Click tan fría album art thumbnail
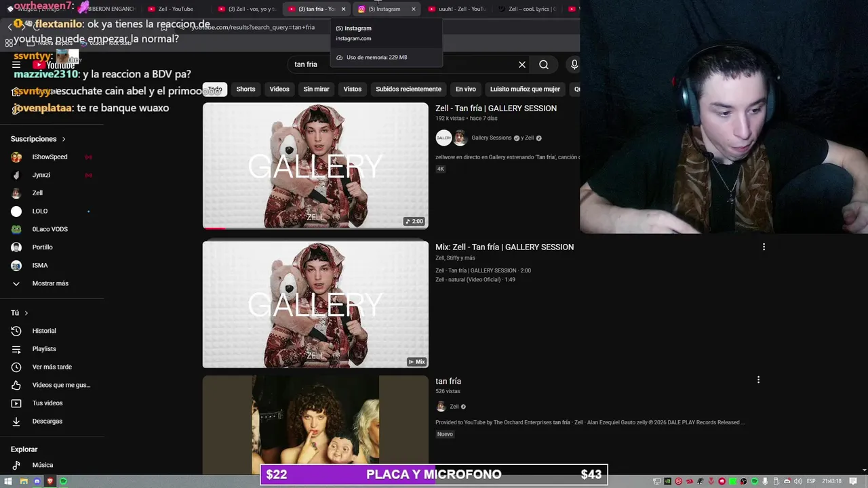Image resolution: width=868 pixels, height=488 pixels. pyautogui.click(x=315, y=425)
